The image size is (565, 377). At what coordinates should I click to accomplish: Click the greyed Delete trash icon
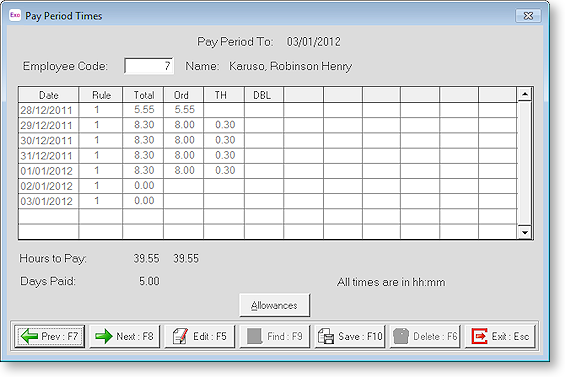point(401,336)
